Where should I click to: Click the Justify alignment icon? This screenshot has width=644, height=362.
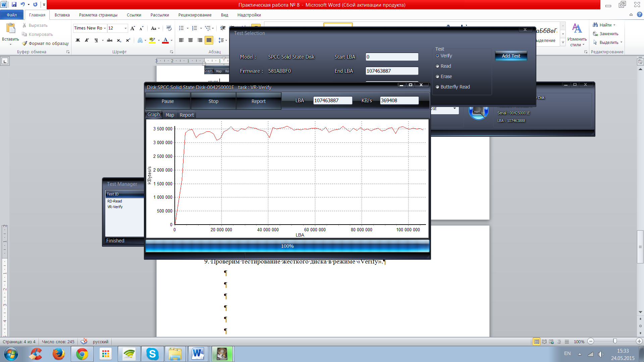click(x=209, y=40)
